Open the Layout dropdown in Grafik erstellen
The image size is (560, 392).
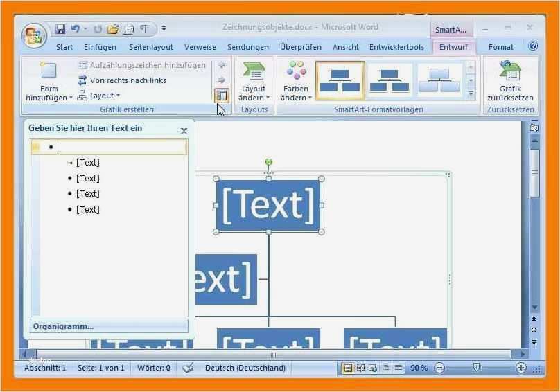point(98,96)
